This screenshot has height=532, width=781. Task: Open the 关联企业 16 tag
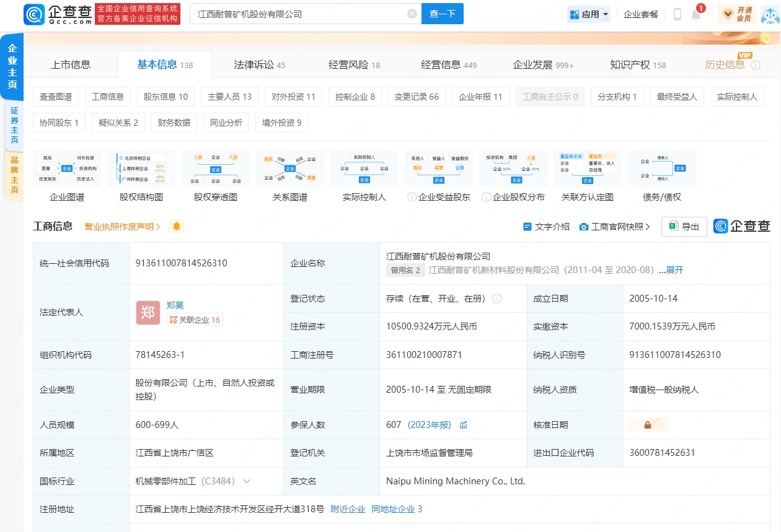(x=195, y=320)
